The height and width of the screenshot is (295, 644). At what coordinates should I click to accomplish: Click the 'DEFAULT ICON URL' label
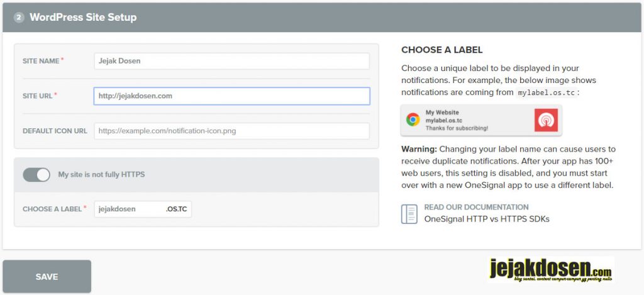[55, 131]
